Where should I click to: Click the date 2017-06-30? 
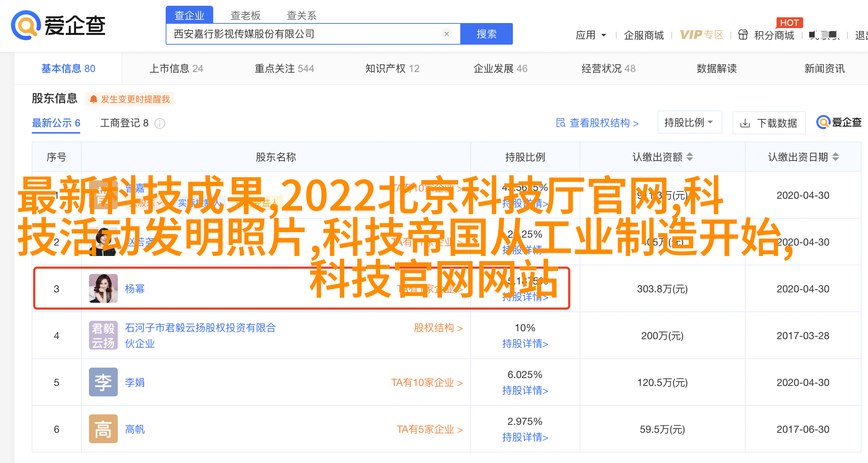click(x=803, y=429)
